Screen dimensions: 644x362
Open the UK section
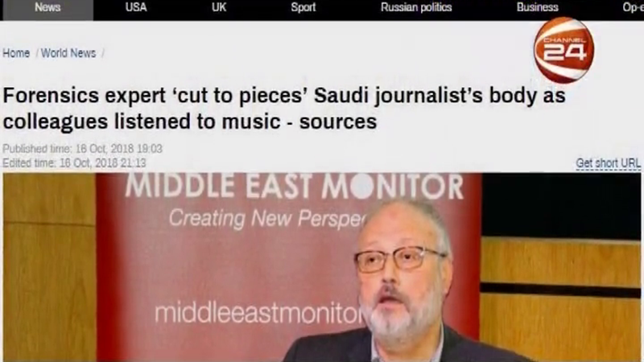[219, 7]
